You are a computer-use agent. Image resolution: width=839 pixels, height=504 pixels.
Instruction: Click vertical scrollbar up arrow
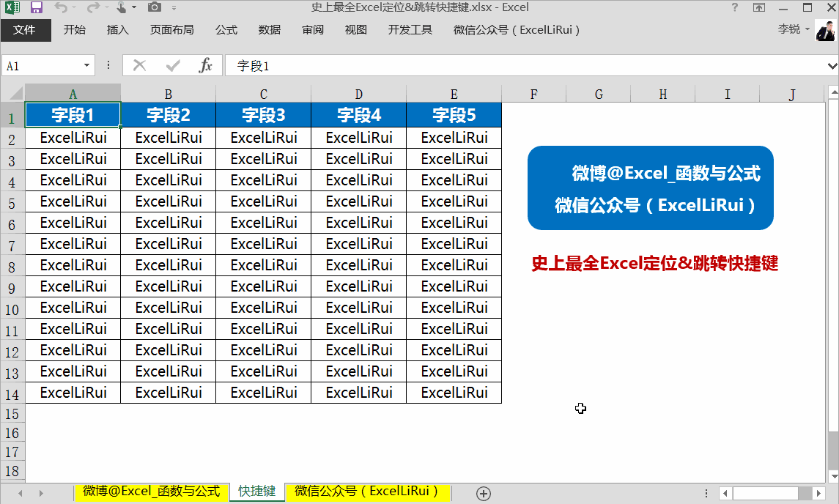click(x=834, y=92)
